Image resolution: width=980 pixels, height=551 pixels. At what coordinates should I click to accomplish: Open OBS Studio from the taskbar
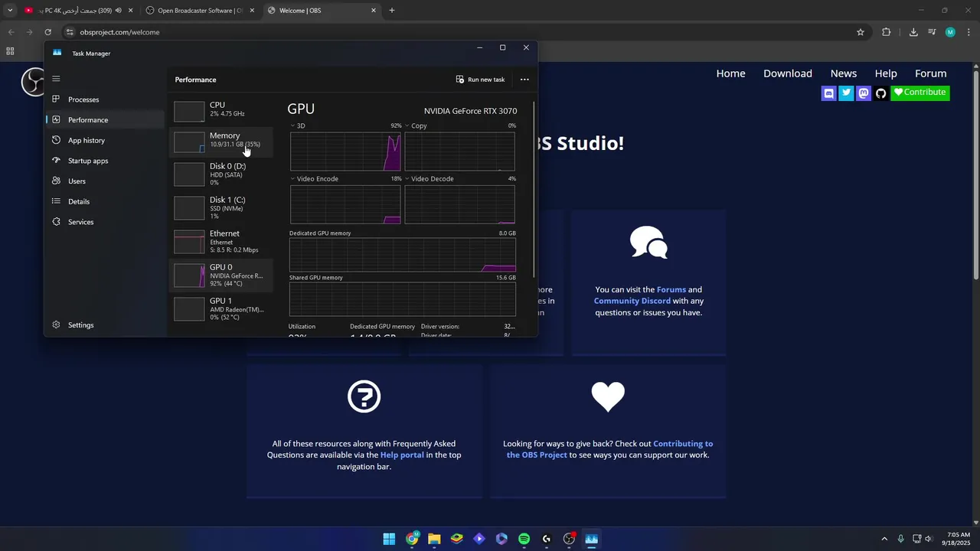[x=569, y=539]
